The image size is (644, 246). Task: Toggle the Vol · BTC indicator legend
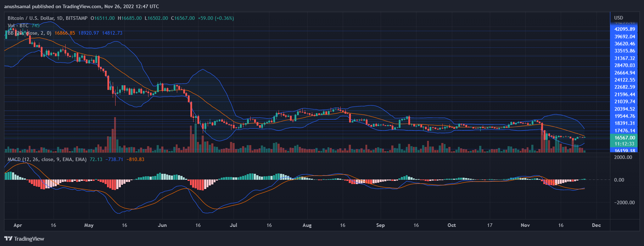tap(18, 25)
